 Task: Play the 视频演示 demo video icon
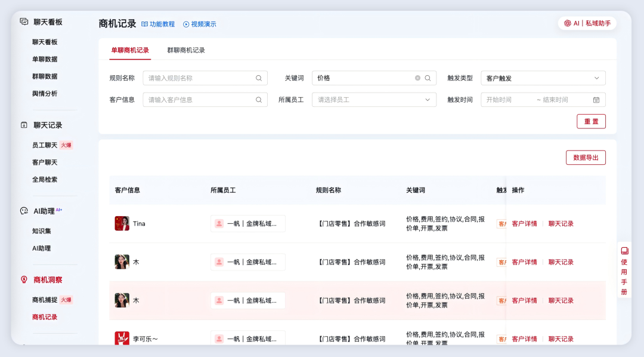(x=187, y=24)
